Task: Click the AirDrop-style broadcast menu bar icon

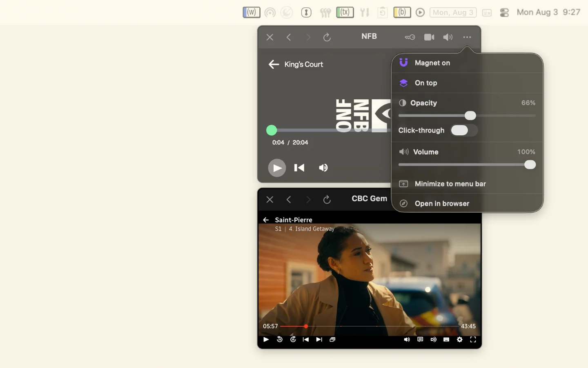Action: tap(270, 13)
